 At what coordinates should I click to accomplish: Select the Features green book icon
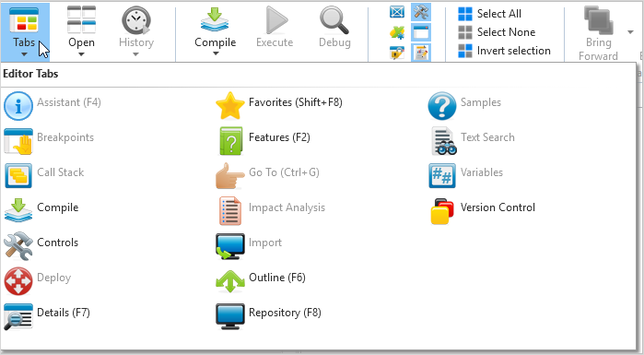(x=231, y=141)
